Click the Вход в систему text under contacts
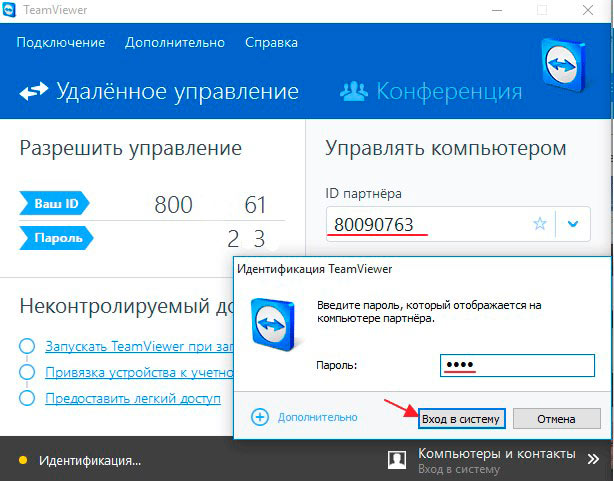The image size is (614, 481). [x=459, y=469]
